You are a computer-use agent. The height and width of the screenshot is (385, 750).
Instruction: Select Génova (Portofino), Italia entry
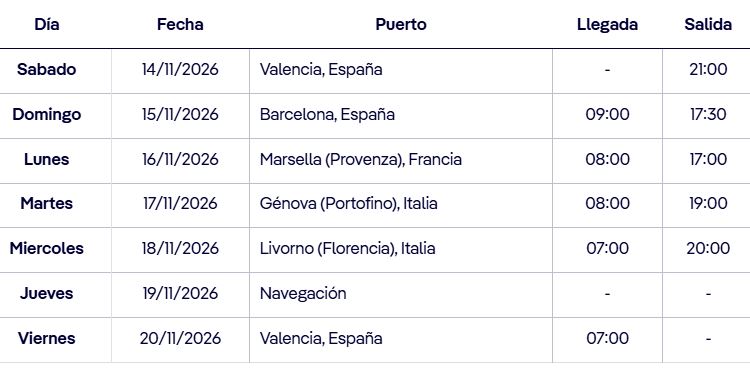(x=348, y=203)
